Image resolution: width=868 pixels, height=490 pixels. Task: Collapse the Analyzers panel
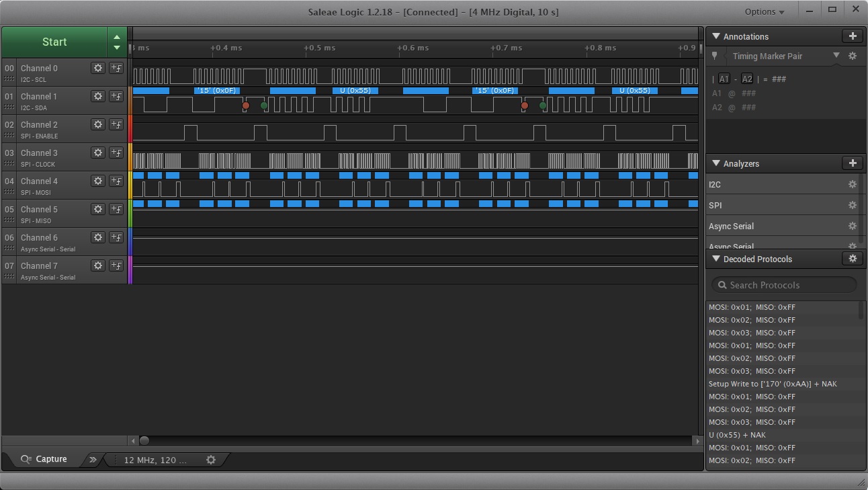(715, 163)
